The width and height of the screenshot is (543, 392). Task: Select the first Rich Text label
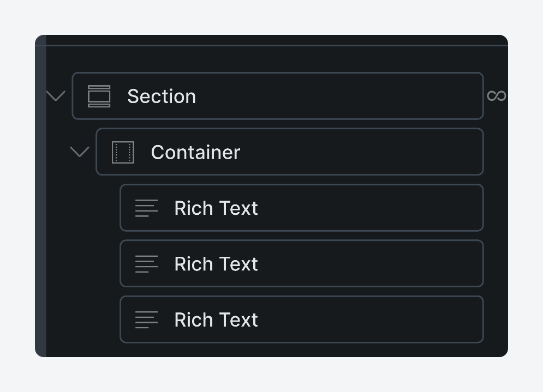tap(216, 208)
